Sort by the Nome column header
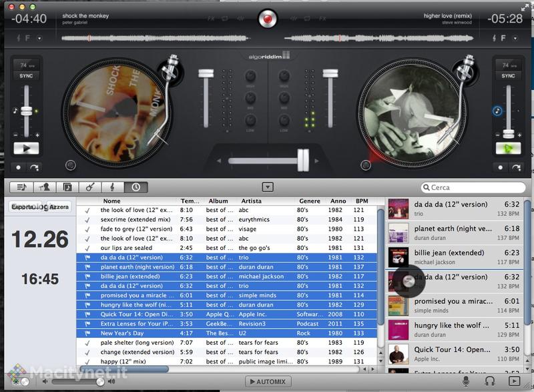 [x=111, y=201]
